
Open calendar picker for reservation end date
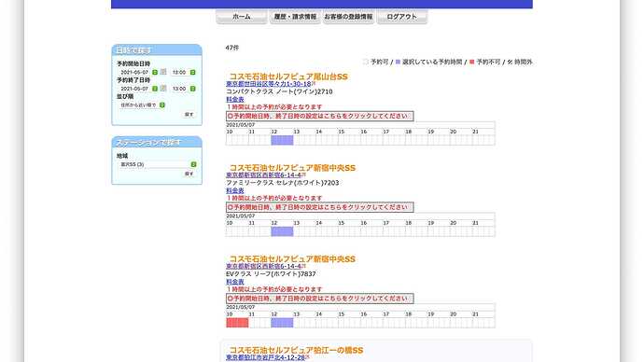tap(163, 89)
